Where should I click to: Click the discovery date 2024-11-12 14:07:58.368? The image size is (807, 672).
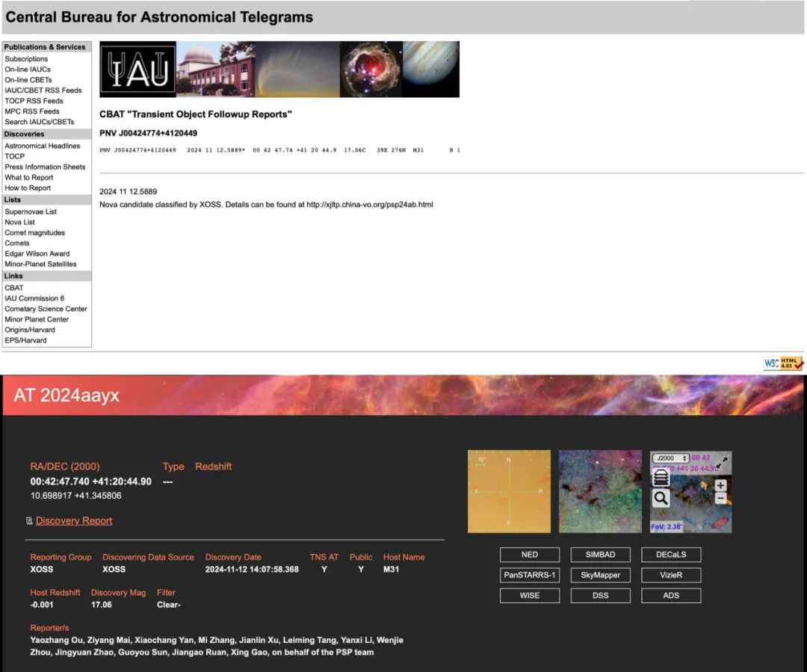point(252,570)
